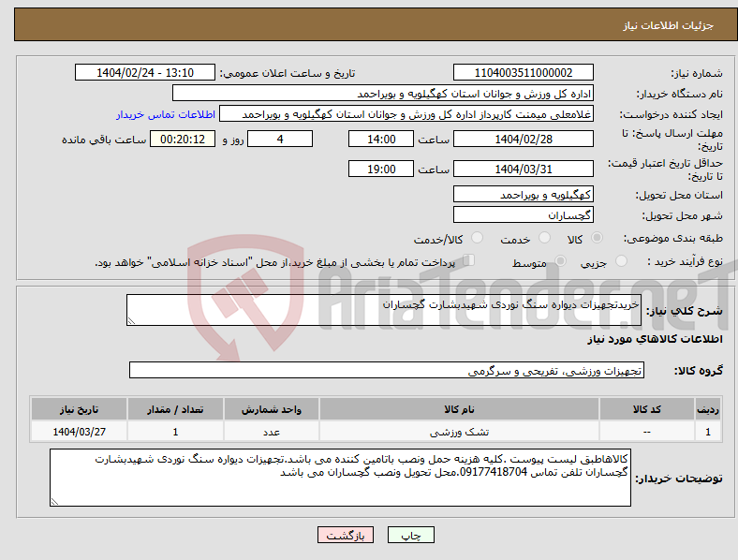
Task: Click the response deadline date 1404/02/28
Action: (x=523, y=139)
